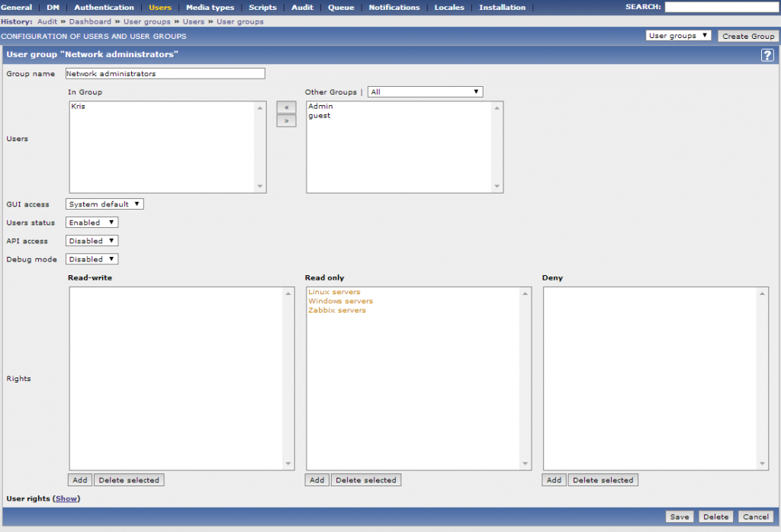Click Dashboard in the history breadcrumb
The width and height of the screenshot is (781, 532).
click(x=90, y=21)
